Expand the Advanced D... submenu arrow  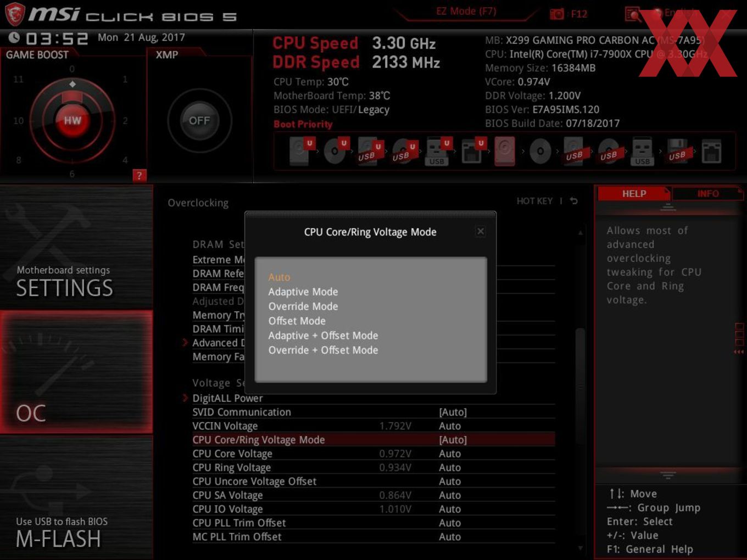coord(185,343)
